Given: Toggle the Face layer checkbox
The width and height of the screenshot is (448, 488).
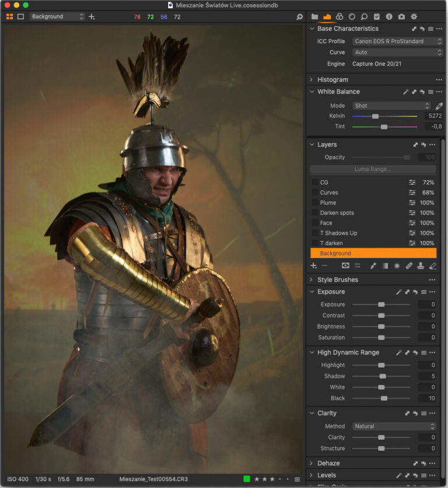Looking at the screenshot, I should click(314, 223).
